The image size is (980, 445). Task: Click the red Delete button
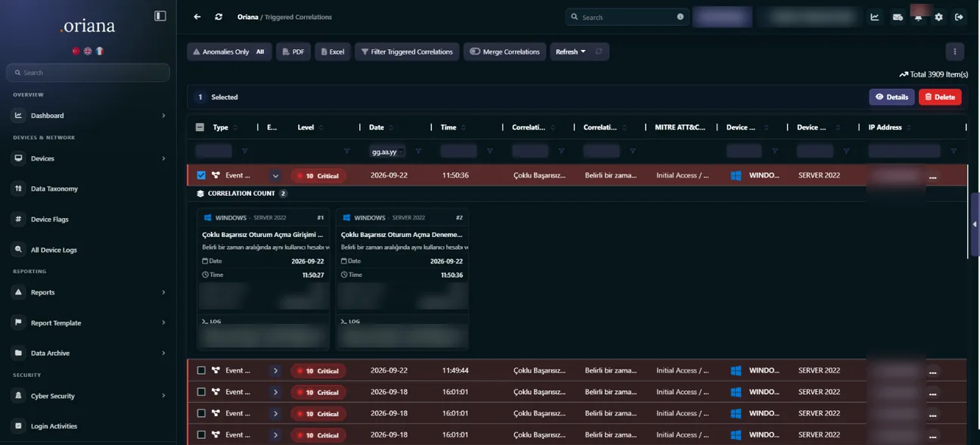[x=940, y=97]
